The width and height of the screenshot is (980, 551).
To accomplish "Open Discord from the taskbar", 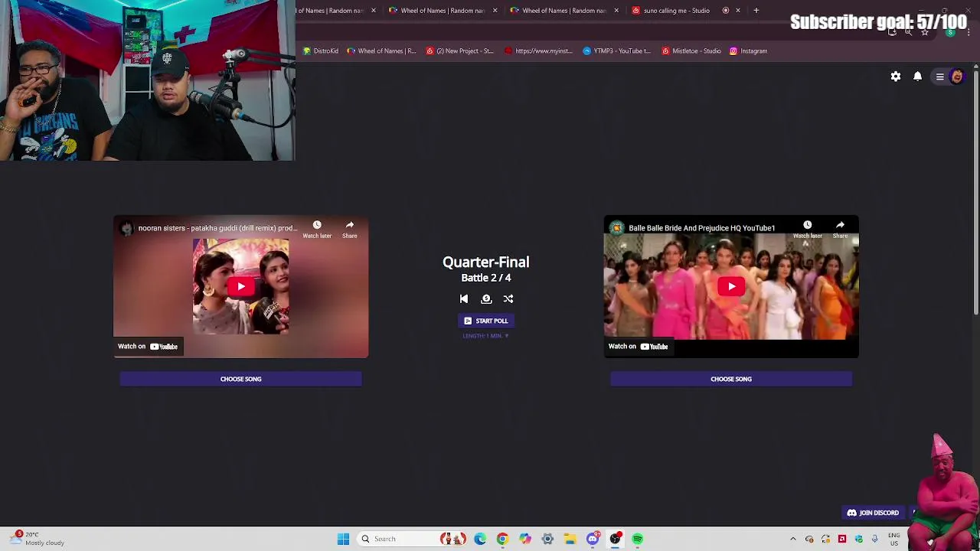I will click(x=593, y=539).
